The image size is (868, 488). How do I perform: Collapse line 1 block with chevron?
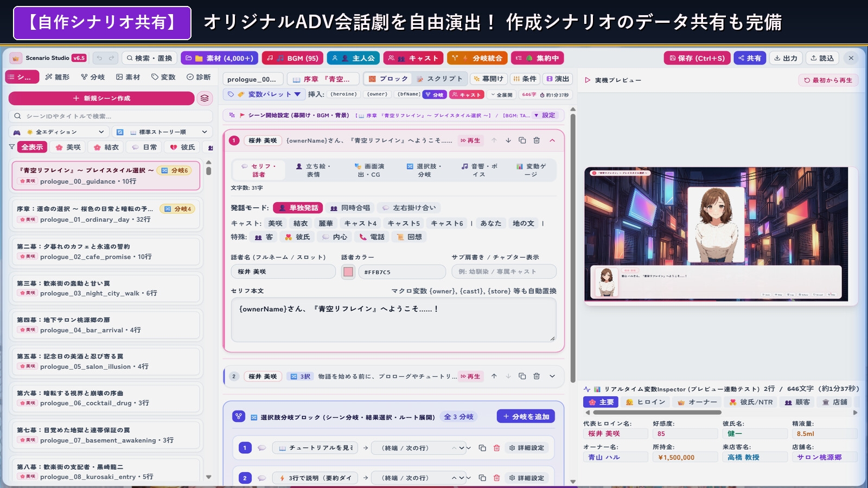coord(552,140)
